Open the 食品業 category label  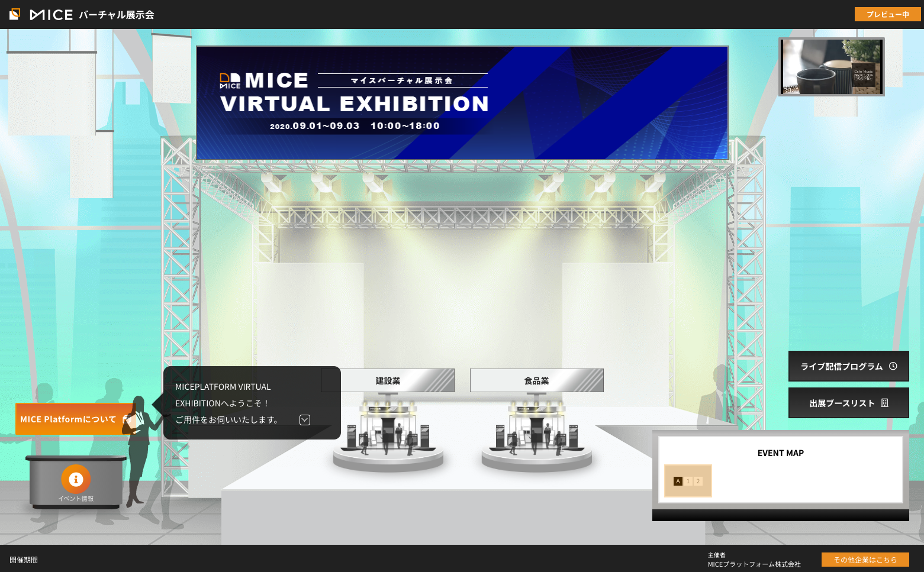[x=536, y=380]
